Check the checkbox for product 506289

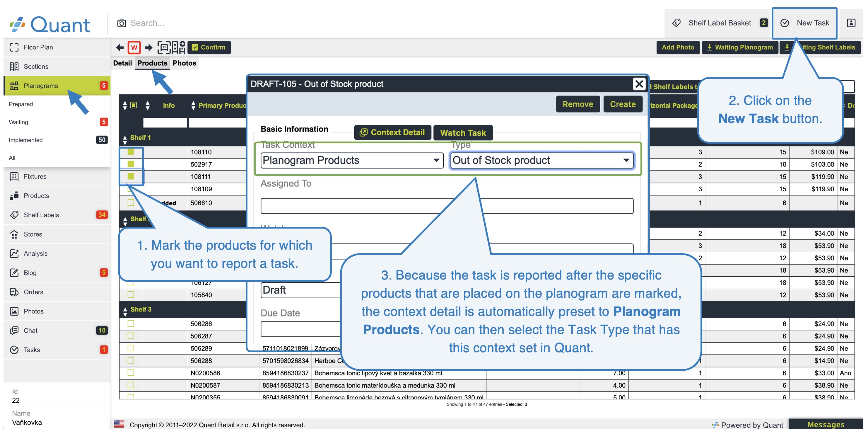coord(131,348)
